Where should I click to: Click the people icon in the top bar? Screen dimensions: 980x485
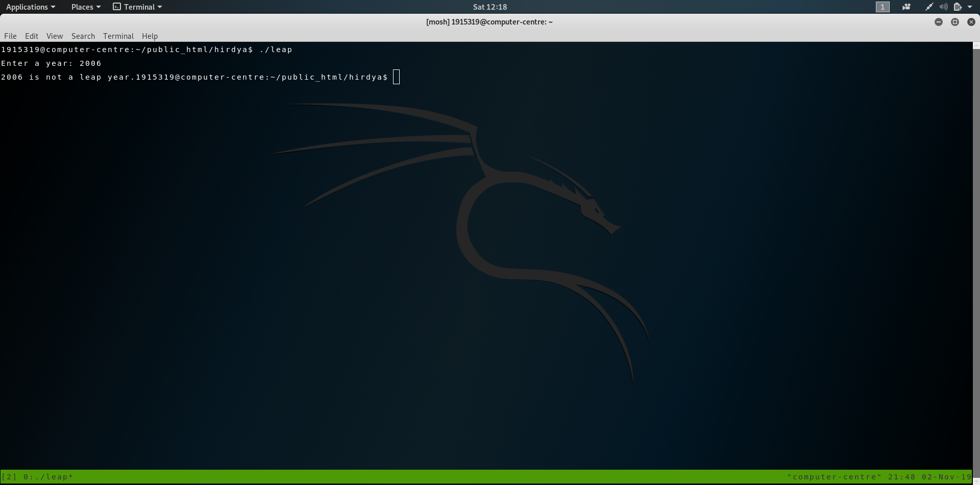point(906,7)
